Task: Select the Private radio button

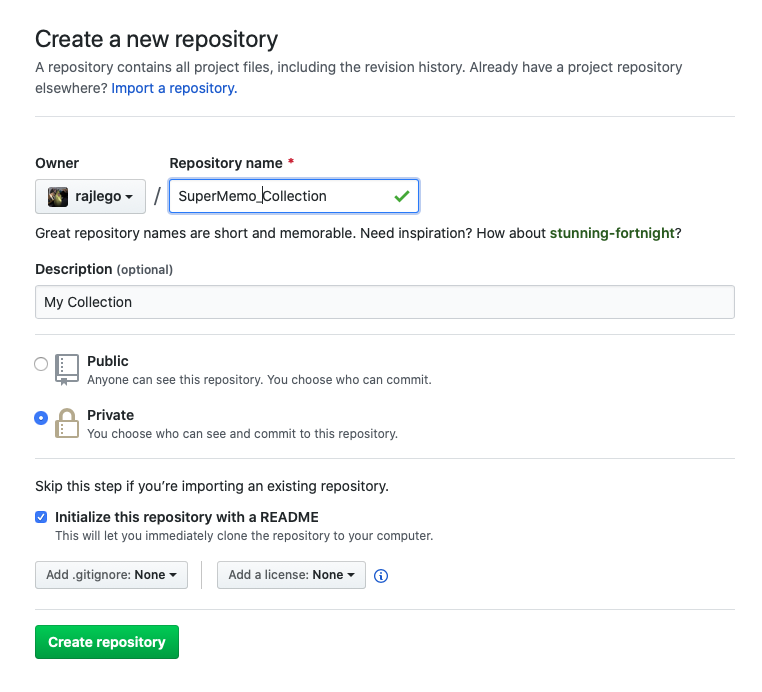Action: (41, 418)
